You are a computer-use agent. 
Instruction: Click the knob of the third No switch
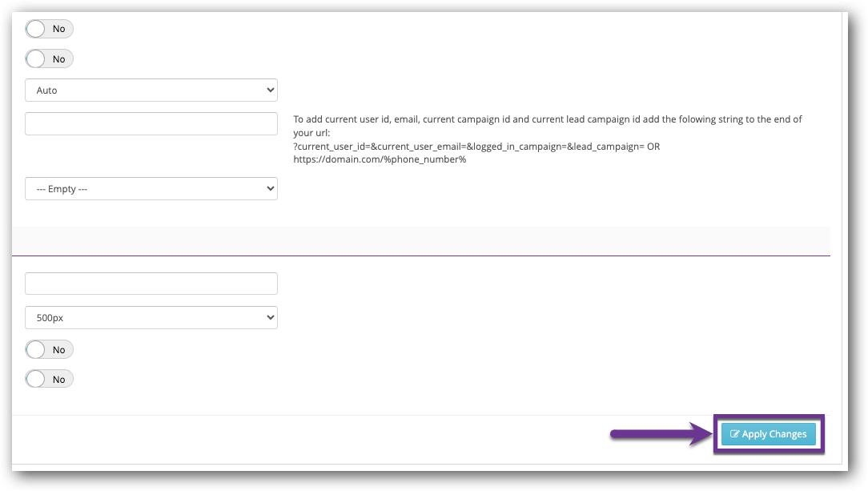[36, 349]
